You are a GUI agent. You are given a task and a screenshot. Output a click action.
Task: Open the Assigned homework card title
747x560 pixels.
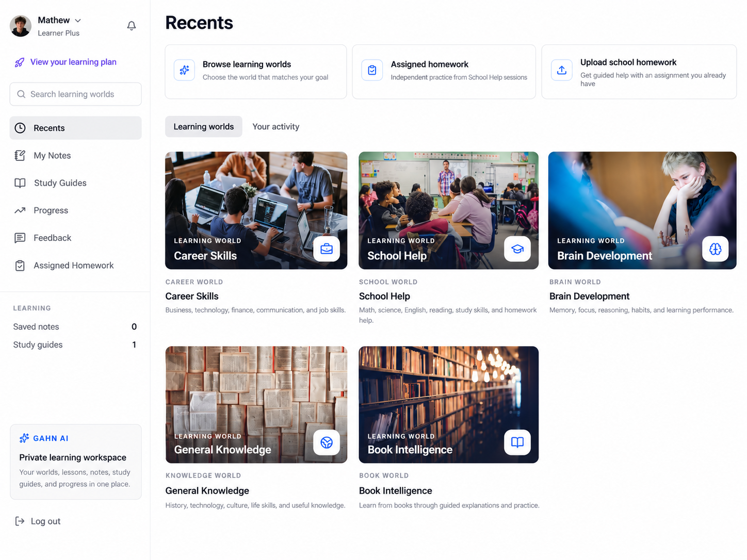coord(430,64)
